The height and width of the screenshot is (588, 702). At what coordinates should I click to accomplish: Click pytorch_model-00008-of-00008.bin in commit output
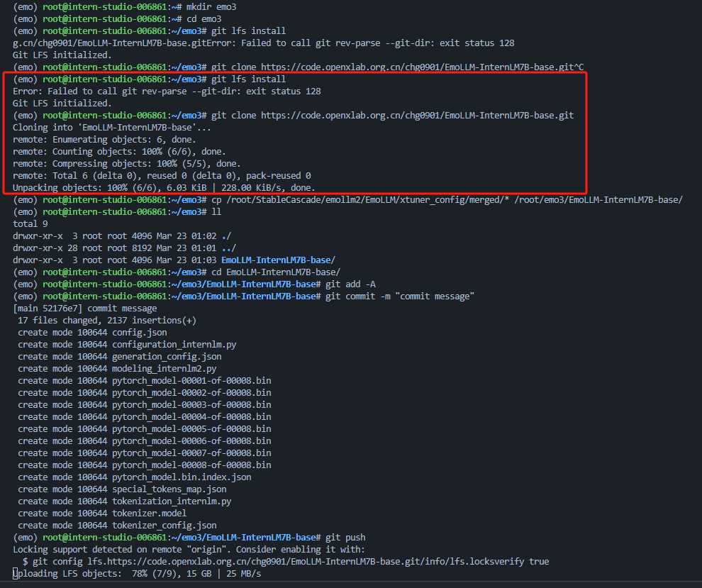191,465
